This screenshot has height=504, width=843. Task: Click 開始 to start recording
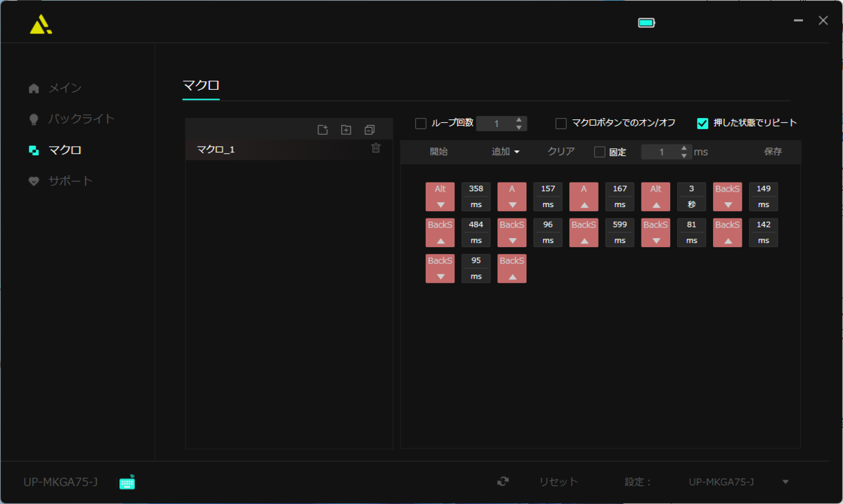(x=439, y=152)
